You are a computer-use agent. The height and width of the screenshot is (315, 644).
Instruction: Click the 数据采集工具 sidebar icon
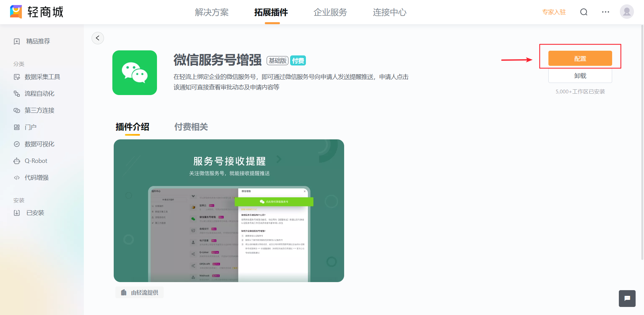[17, 77]
